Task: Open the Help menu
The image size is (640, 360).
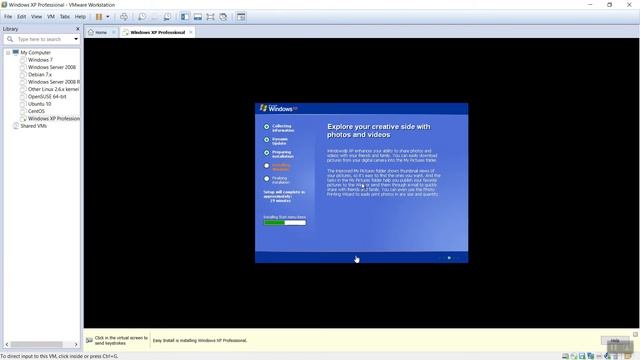Action: pos(80,17)
